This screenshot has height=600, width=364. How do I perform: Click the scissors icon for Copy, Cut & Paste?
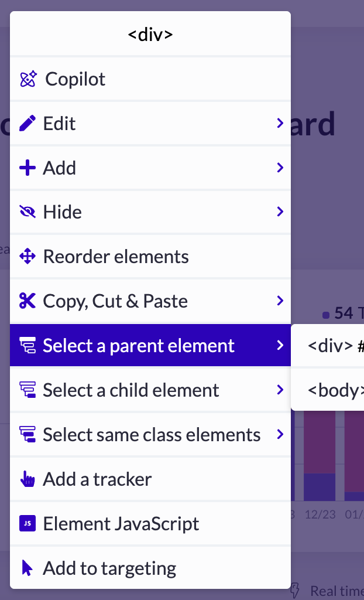[x=28, y=301]
